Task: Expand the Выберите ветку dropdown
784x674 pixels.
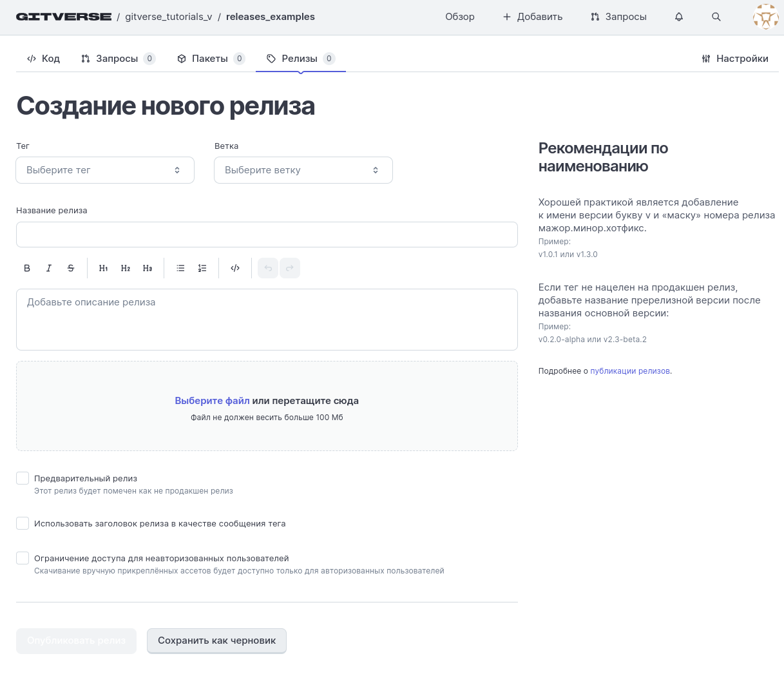Action: click(303, 170)
